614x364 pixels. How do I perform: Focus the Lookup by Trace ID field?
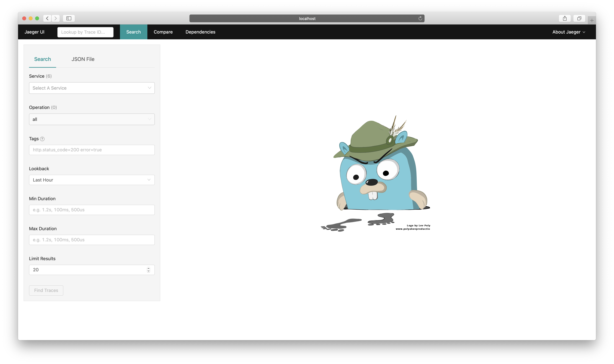[85, 32]
